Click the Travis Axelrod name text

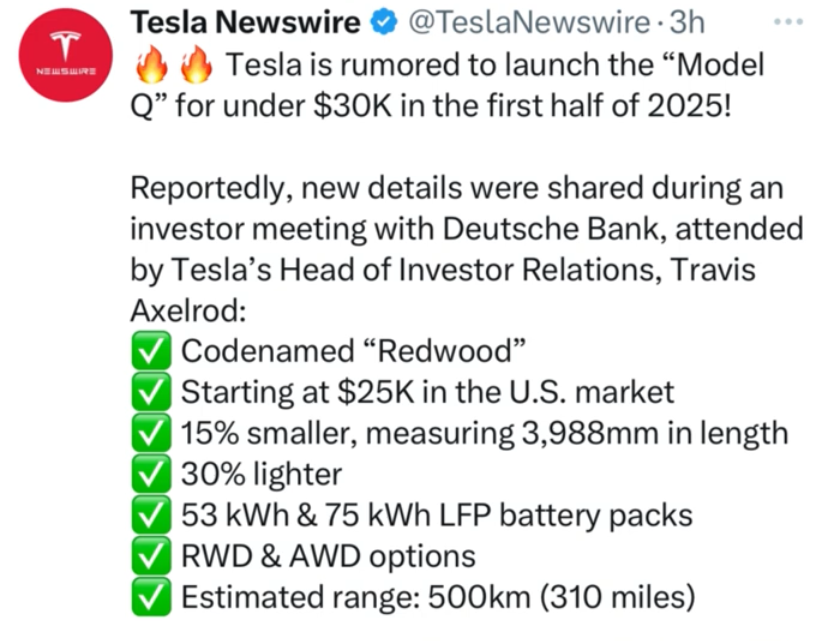[443, 290]
